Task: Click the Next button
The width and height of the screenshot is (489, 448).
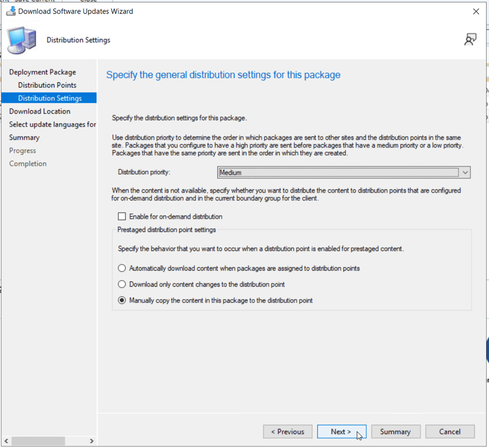Action: 342,432
